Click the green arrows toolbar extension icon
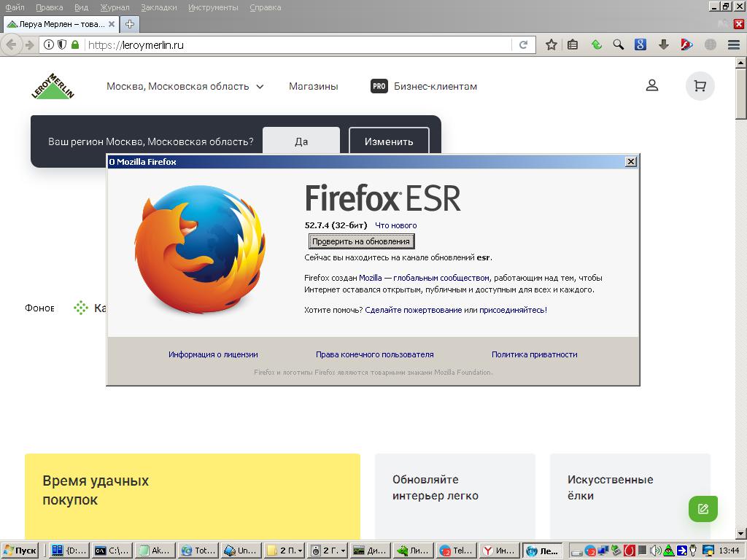747x560 pixels. (596, 44)
